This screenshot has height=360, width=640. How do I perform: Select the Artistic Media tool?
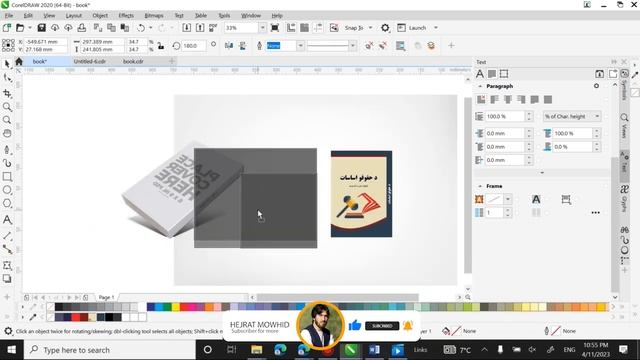coord(7,163)
